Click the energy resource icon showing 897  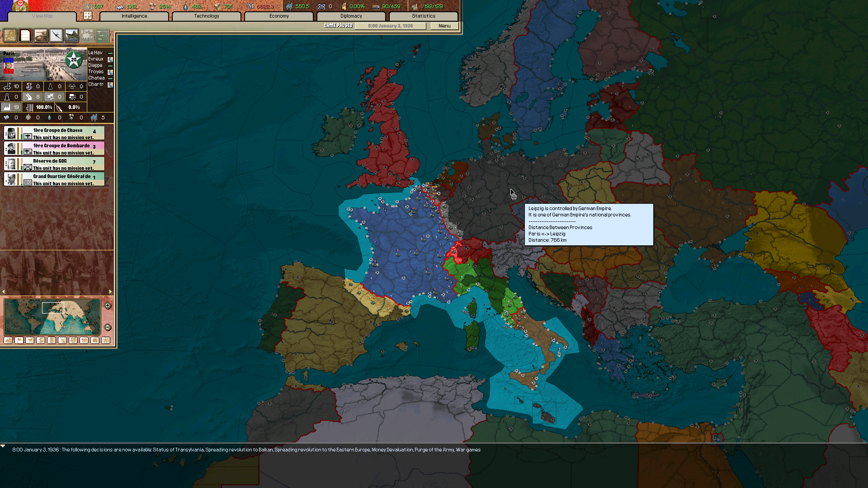tap(88, 6)
